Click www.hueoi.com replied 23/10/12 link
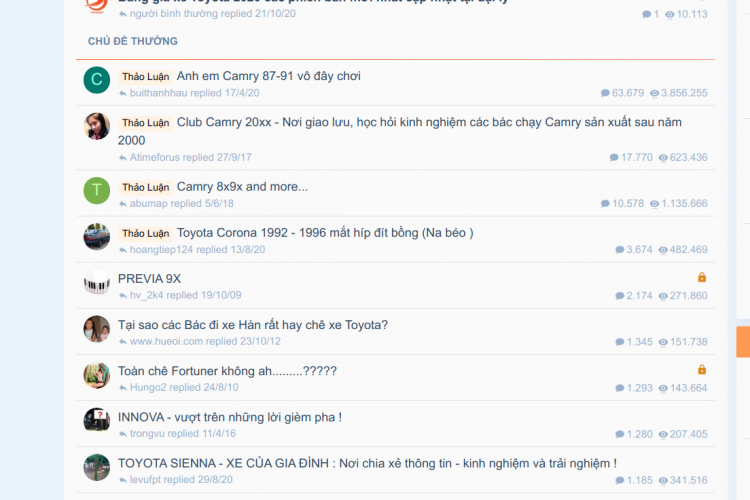The image size is (750, 500). click(x=205, y=341)
